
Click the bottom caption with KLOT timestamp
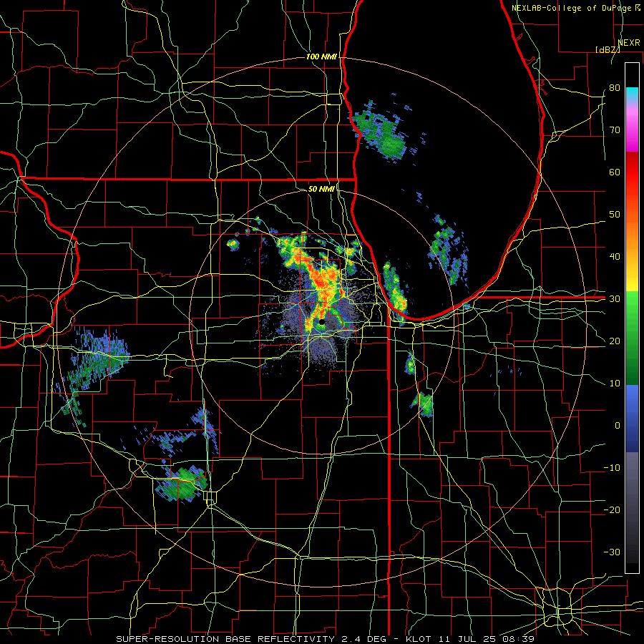coord(325,639)
